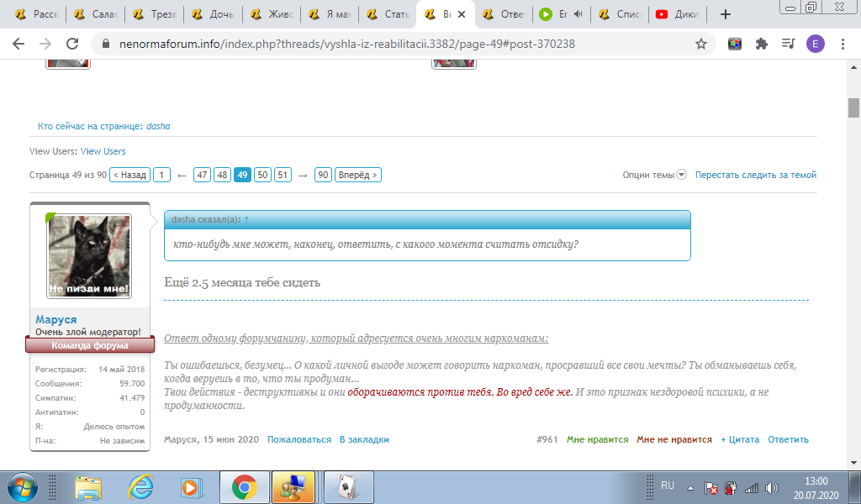
Task: Open the Chrome three-dot menu
Action: (x=843, y=44)
